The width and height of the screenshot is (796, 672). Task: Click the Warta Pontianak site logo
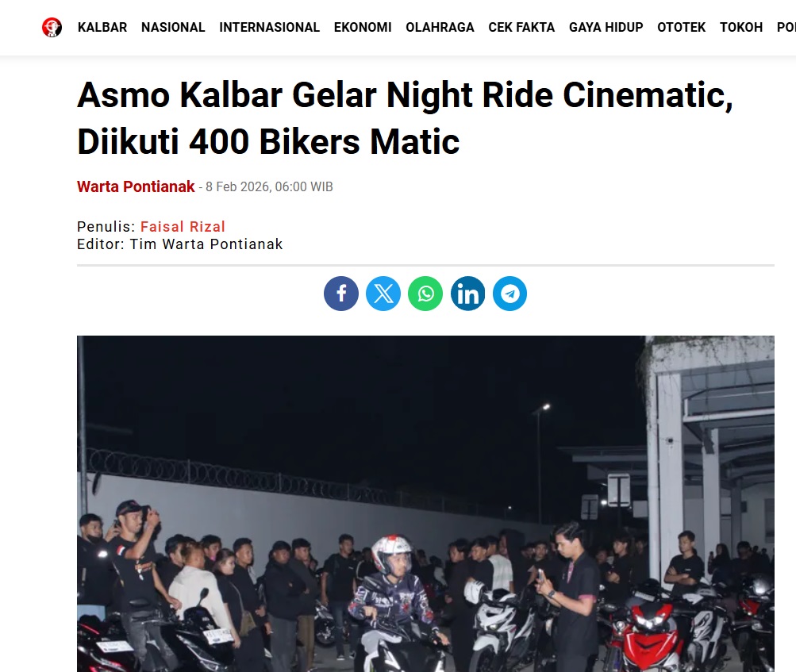coord(52,28)
